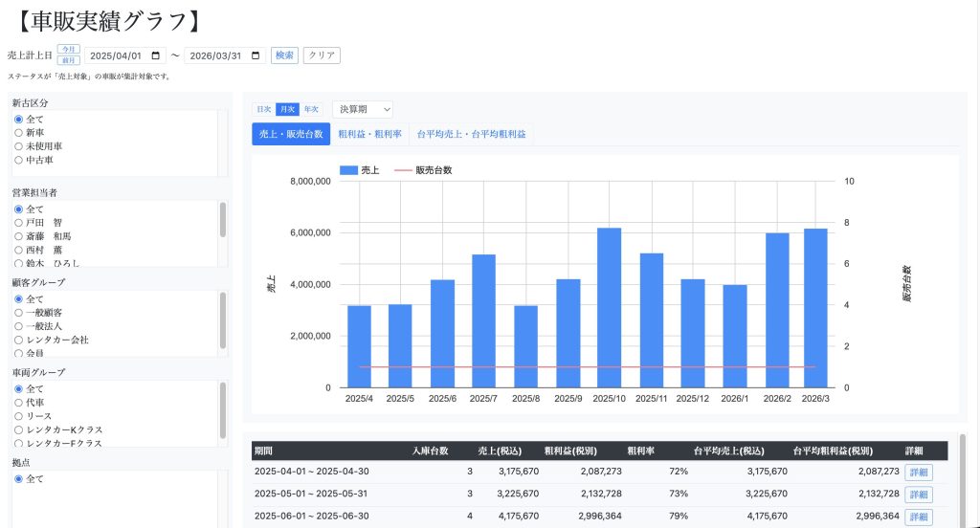This screenshot has height=528, width=980.
Task: Switch to 年次 yearly view
Action: 311,109
